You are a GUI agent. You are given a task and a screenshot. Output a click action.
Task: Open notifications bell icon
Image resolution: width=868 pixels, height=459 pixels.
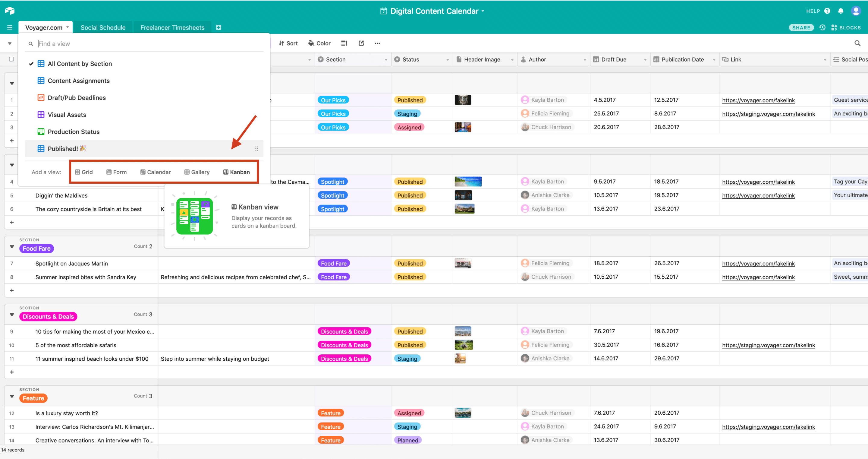(841, 11)
